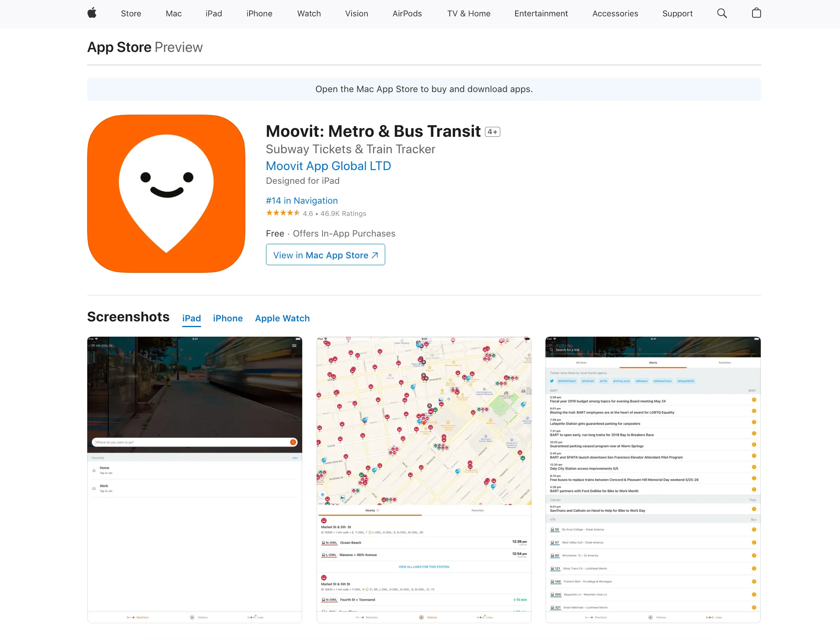Viewport: 840px width, 642px height.
Task: Open the Vision menu
Action: tap(357, 13)
